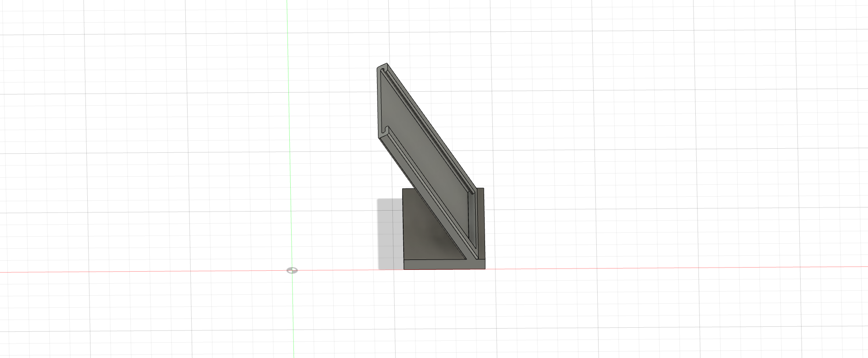Select the origin point marker
This screenshot has width=868, height=358.
(x=292, y=270)
